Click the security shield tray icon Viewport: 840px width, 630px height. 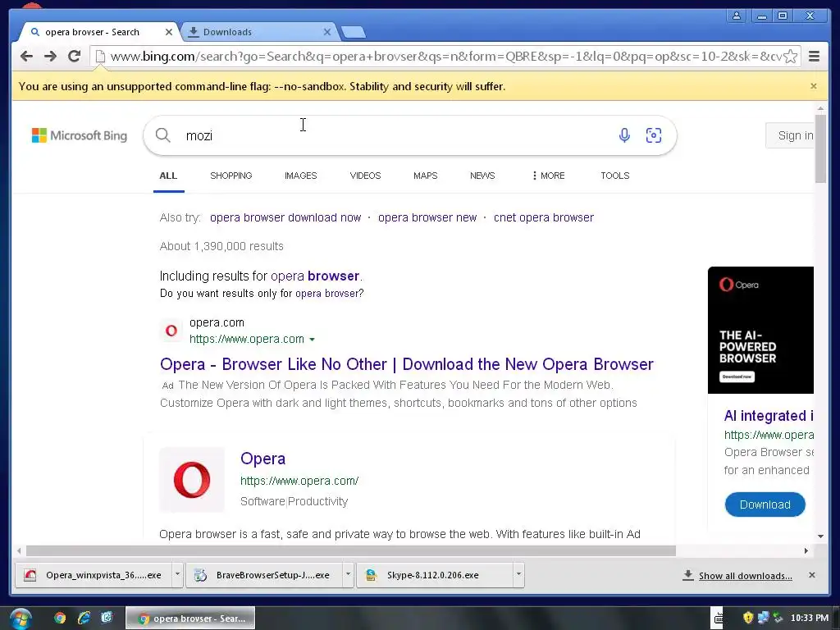[748, 618]
